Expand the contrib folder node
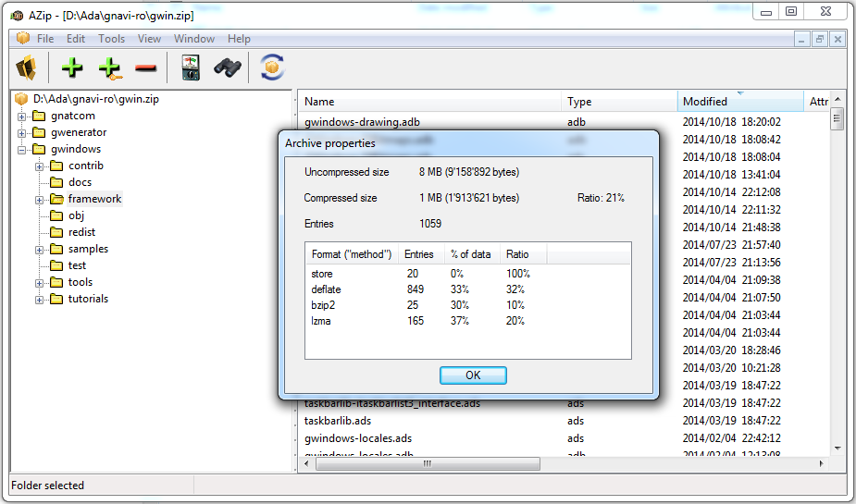Viewport: 856px width, 504px height. pos(39,166)
